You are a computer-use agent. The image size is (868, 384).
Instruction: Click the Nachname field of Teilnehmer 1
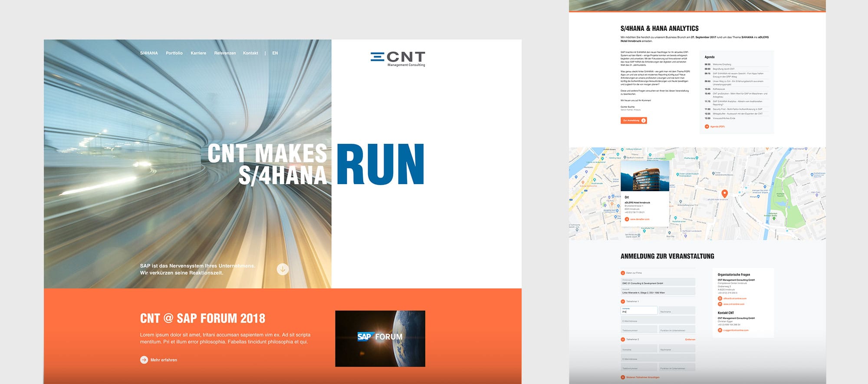[x=677, y=310]
